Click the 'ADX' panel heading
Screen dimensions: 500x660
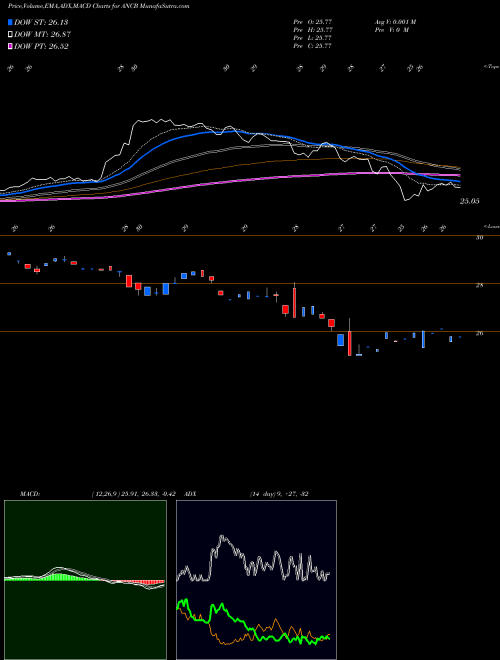(190, 494)
